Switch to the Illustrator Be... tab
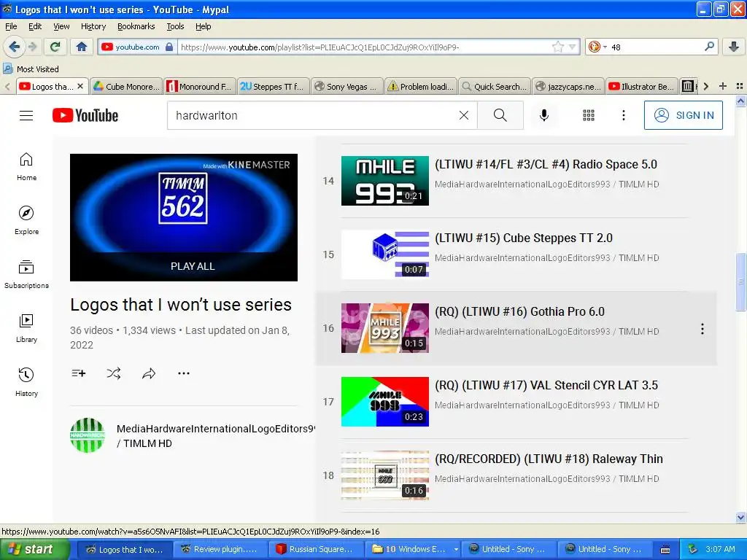The image size is (747, 560). tap(641, 86)
